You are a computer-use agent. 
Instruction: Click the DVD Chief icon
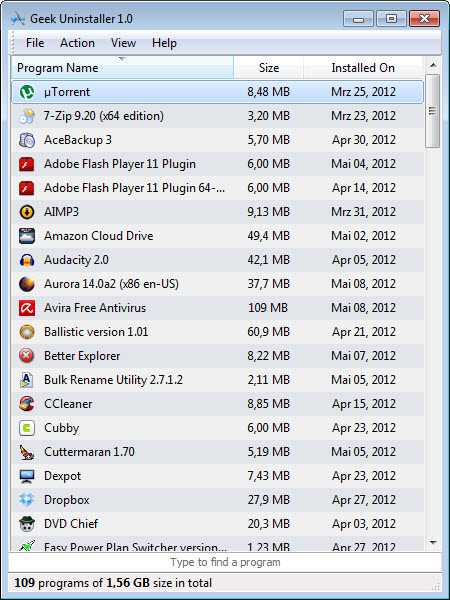(27, 524)
